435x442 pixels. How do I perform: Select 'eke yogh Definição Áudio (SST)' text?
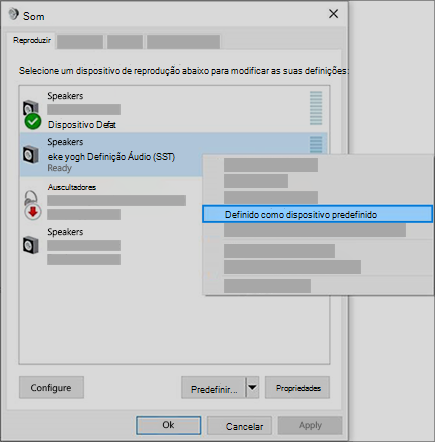point(111,157)
